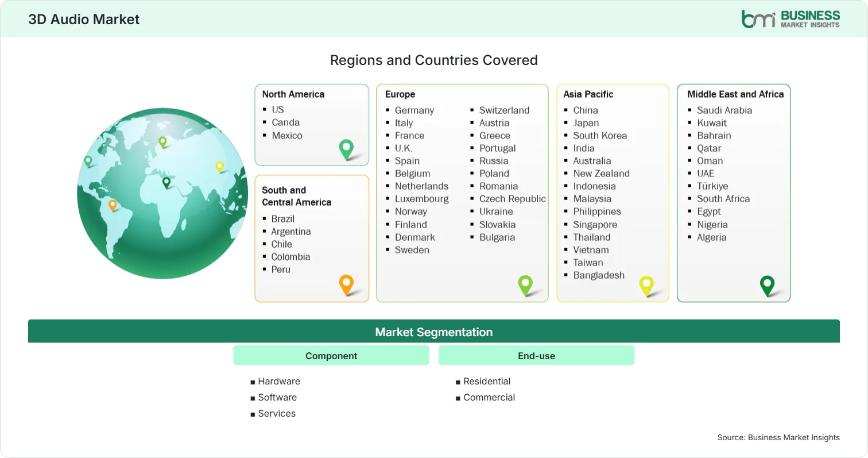Click 'Singapore' in the Asia Pacific list
The image size is (868, 458).
pyautogui.click(x=595, y=224)
